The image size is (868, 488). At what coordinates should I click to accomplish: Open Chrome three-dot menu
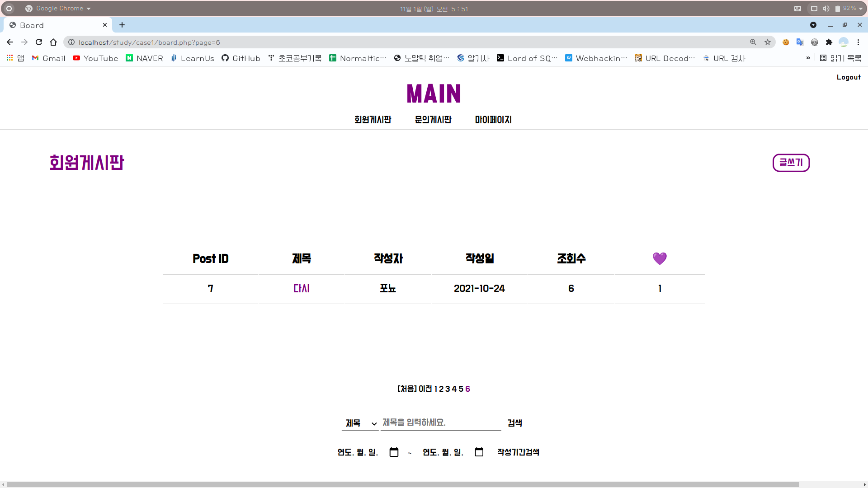tap(858, 42)
